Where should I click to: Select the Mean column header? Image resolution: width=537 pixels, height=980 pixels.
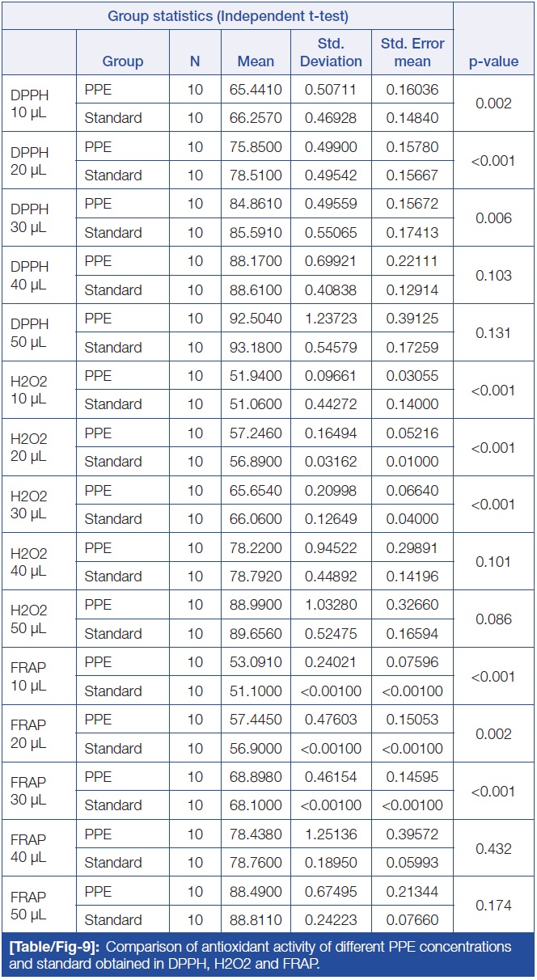click(x=256, y=61)
